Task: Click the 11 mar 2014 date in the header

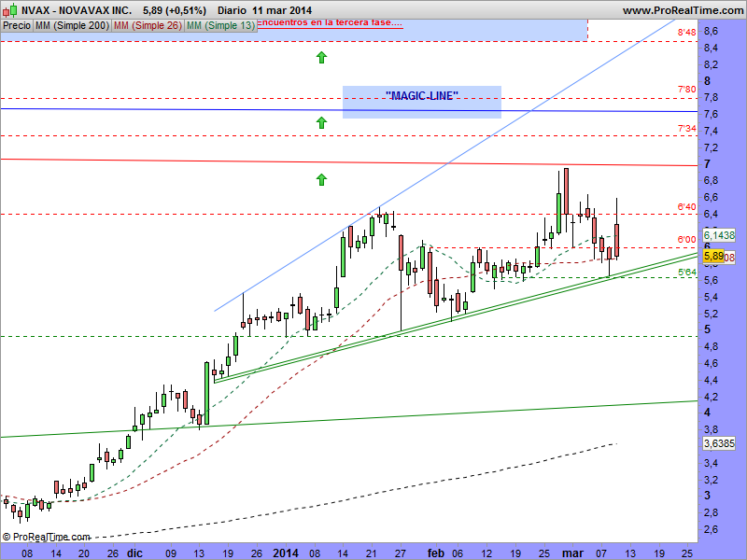Action: [x=282, y=10]
